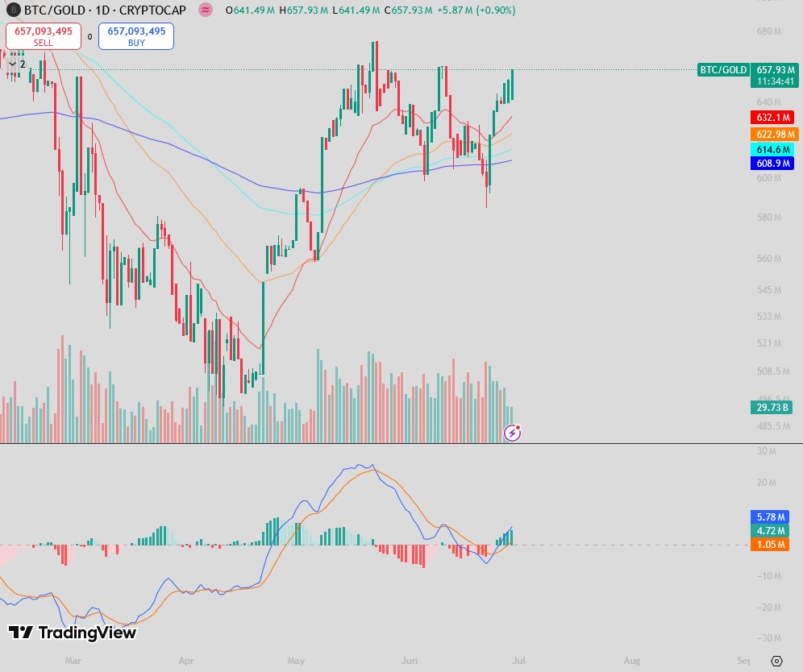Image resolution: width=803 pixels, height=672 pixels.
Task: Click the orange 622.98 M moving average label
Action: click(774, 134)
